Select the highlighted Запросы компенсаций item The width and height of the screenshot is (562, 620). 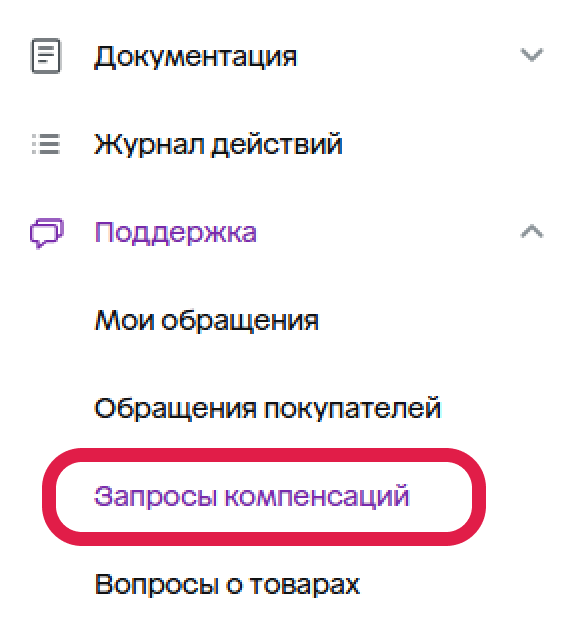[252, 496]
